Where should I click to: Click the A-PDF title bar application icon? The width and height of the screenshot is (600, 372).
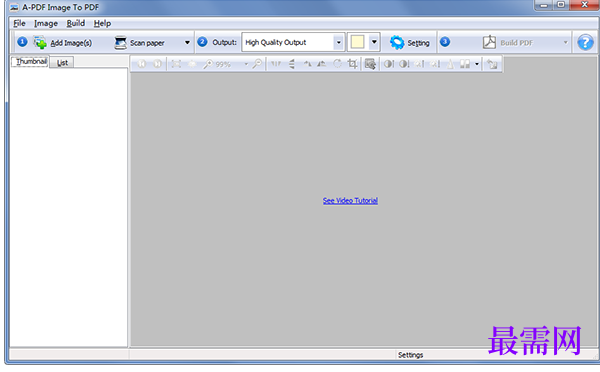14,7
